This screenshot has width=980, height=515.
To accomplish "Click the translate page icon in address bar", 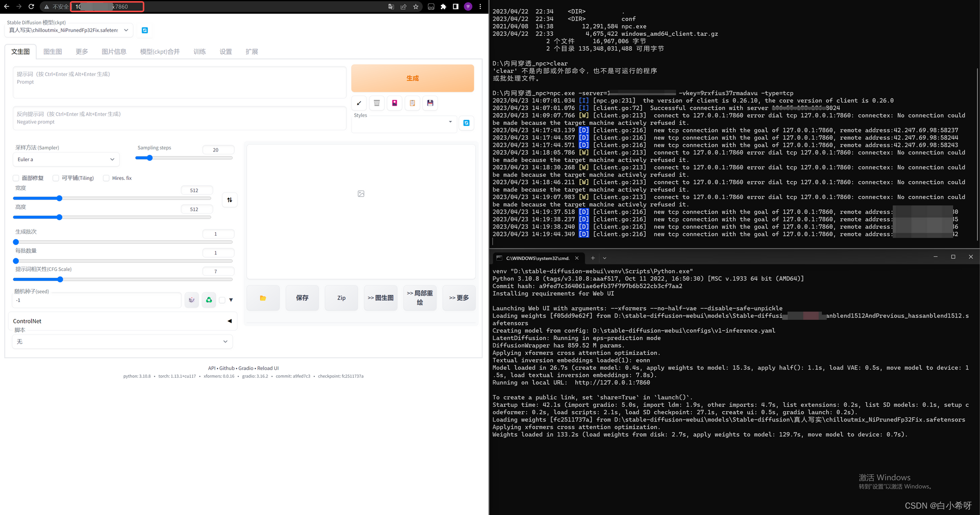I will coord(391,7).
